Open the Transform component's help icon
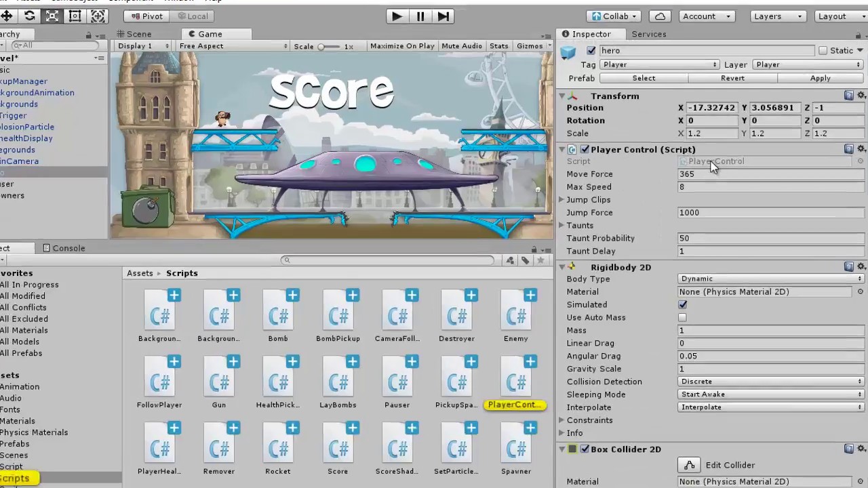 point(849,96)
